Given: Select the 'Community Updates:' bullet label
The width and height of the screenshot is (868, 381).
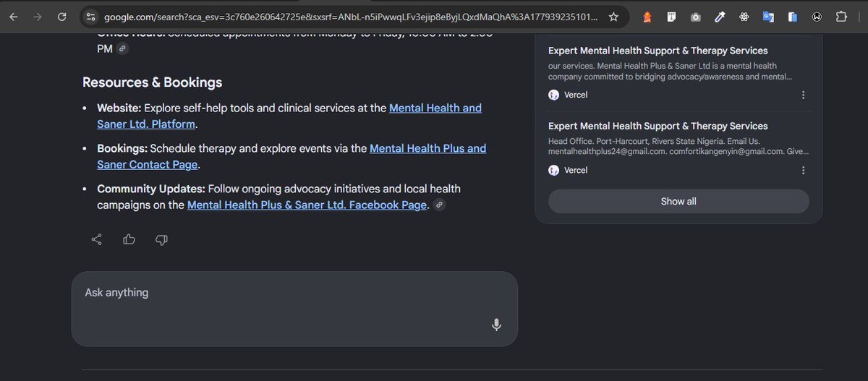Looking at the screenshot, I should (x=151, y=189).
